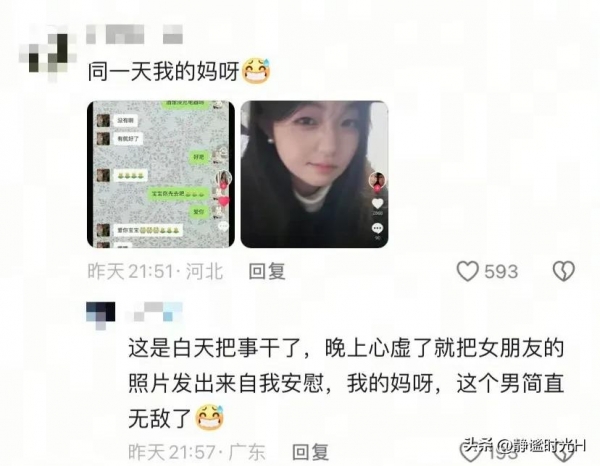Like the 同一天我的妈呀 comment (593 hearts)
The height and width of the screenshot is (466, 600).
[x=468, y=271]
